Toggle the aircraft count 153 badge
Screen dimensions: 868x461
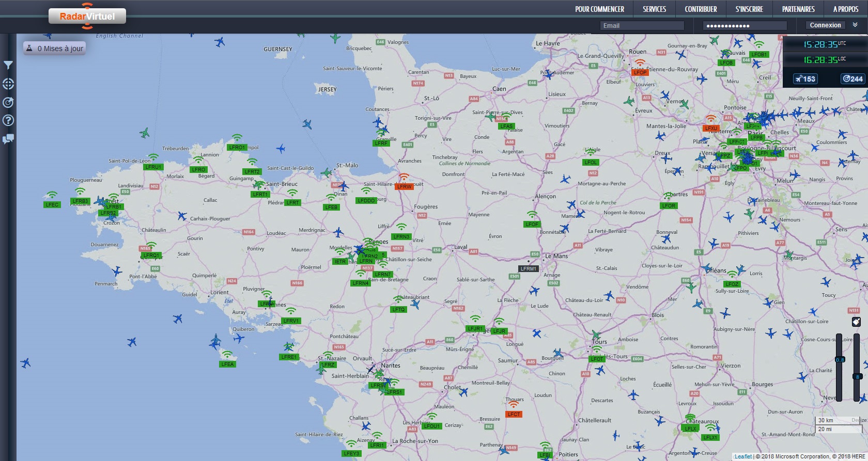click(x=805, y=79)
